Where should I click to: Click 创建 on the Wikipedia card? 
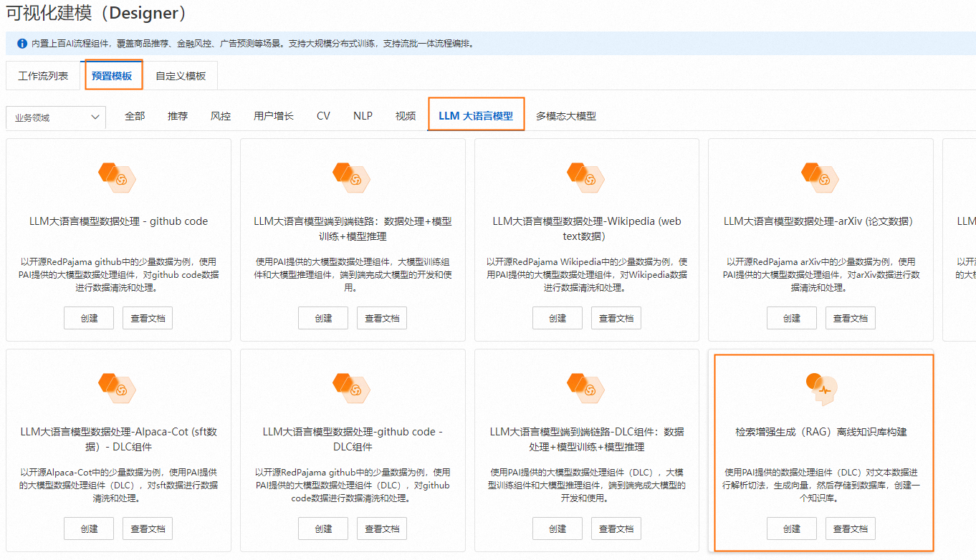point(558,318)
